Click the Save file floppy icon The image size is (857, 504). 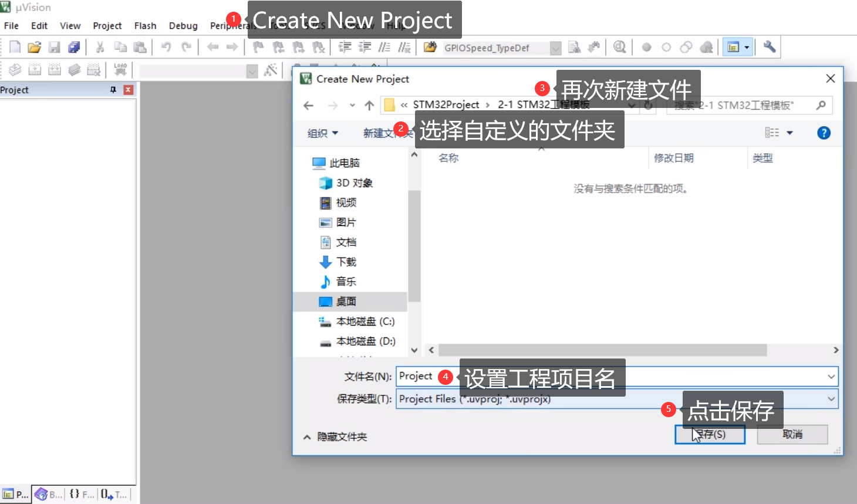coord(55,48)
